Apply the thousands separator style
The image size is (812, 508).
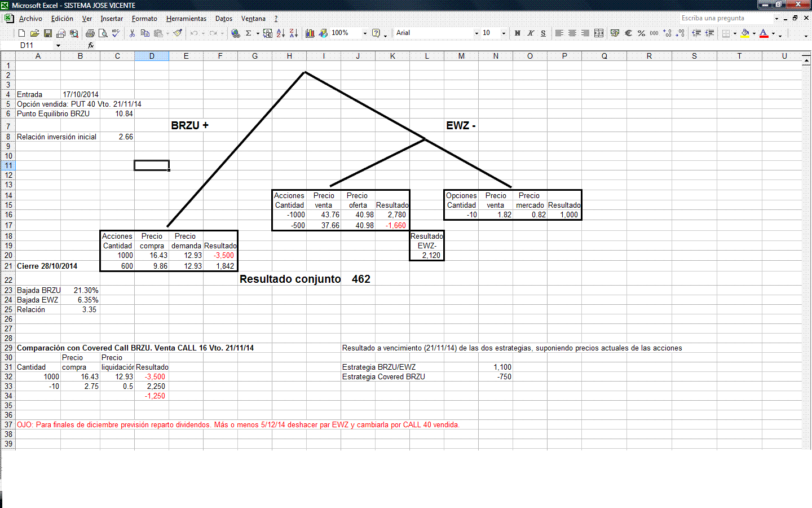click(x=654, y=33)
